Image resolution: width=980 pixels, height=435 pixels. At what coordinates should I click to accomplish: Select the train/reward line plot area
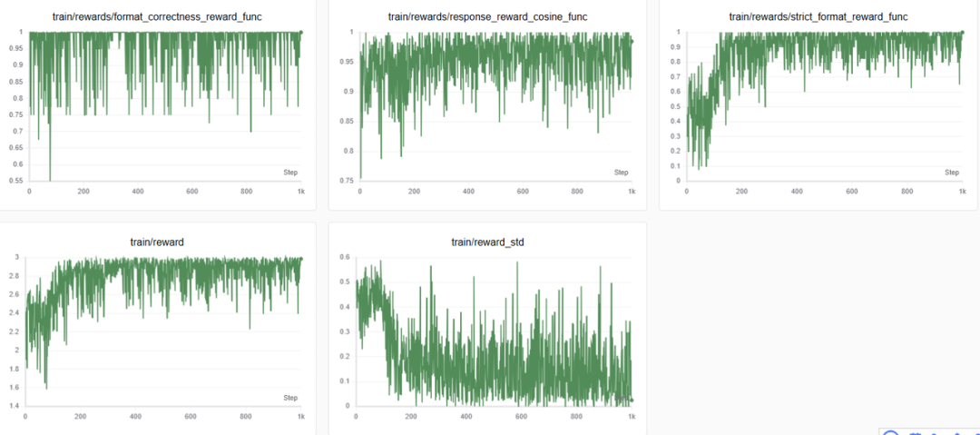pyautogui.click(x=163, y=331)
